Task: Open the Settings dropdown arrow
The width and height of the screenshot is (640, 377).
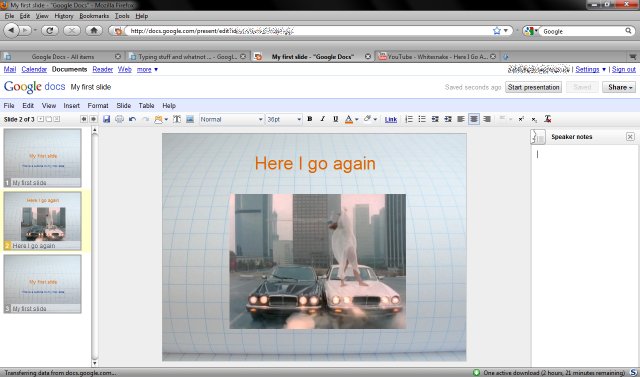Action: (604, 70)
